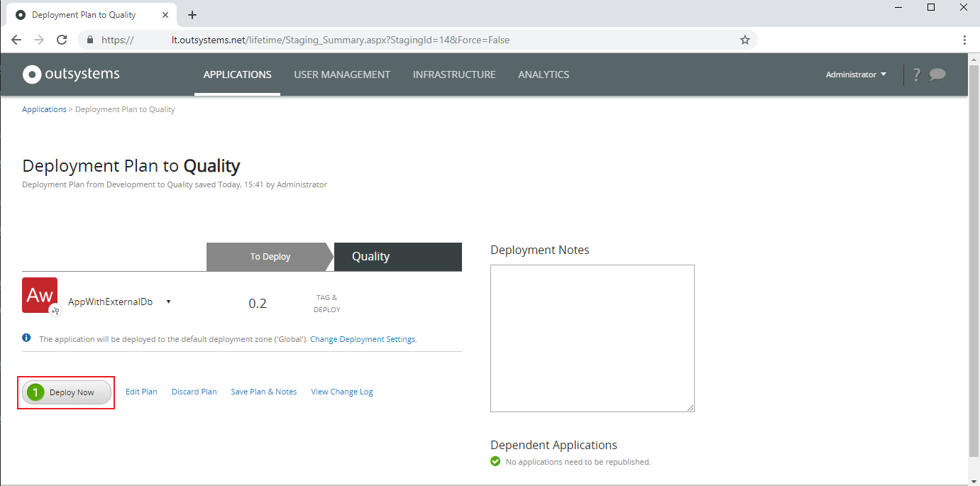This screenshot has width=980, height=486.
Task: Switch to the USER MANAGEMENT section
Action: point(342,74)
